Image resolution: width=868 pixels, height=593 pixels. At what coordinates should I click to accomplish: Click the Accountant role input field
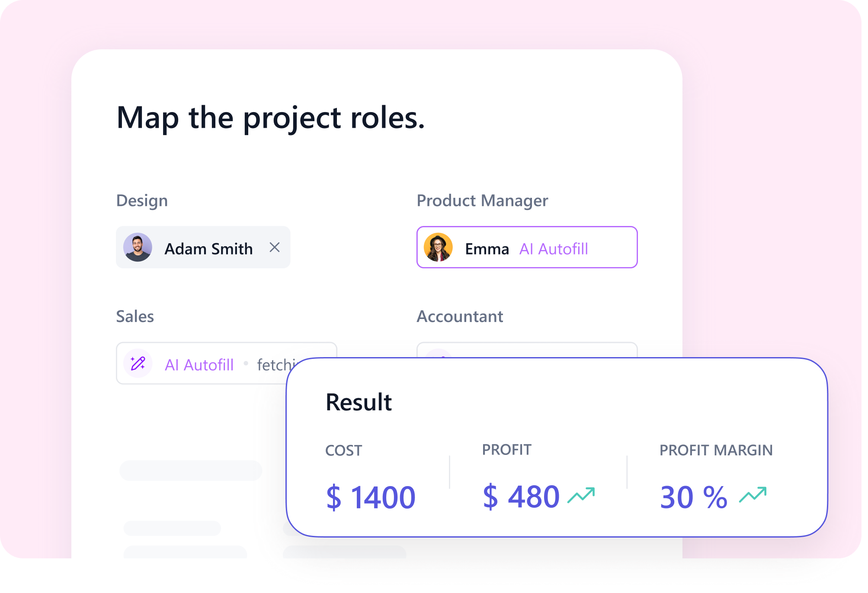coord(527,350)
